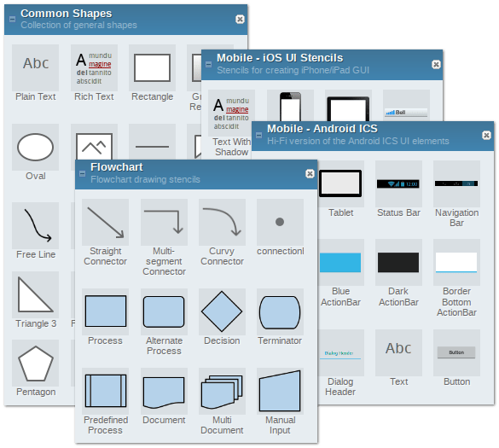Close the Flowchart collection

point(310,173)
